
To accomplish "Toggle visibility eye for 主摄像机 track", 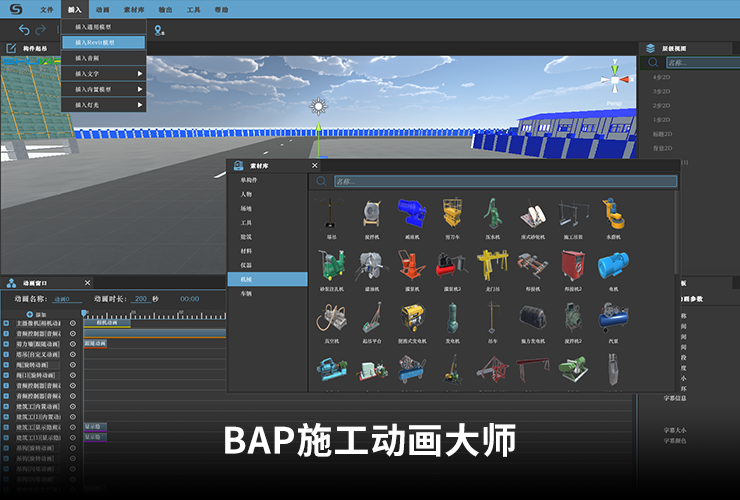I will pyautogui.click(x=73, y=323).
